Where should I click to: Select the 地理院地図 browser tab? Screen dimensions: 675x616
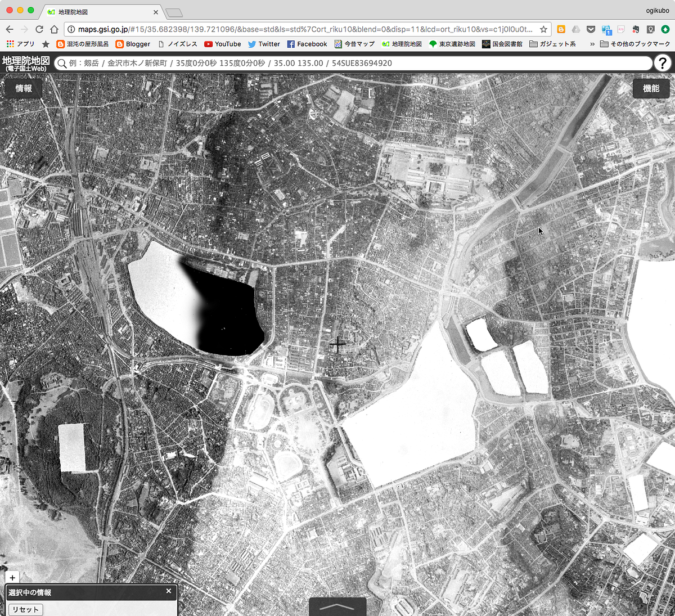[102, 12]
